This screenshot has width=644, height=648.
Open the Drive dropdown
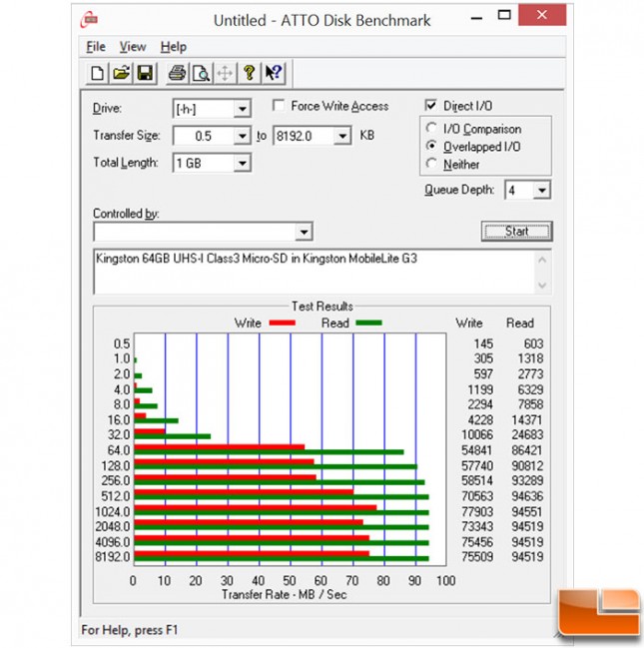243,109
